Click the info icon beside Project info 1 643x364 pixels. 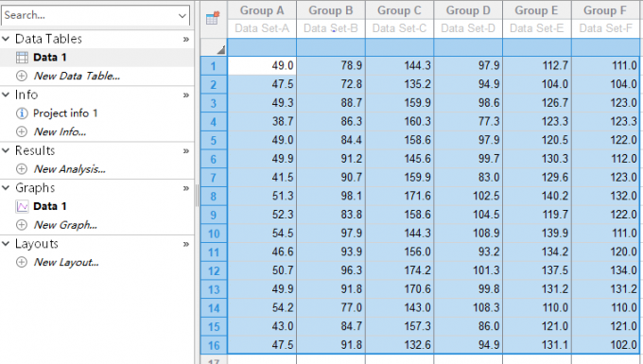22,113
